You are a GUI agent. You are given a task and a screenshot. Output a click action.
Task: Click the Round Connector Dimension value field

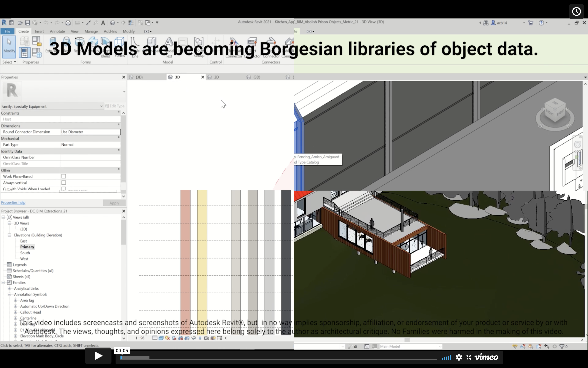pos(91,132)
